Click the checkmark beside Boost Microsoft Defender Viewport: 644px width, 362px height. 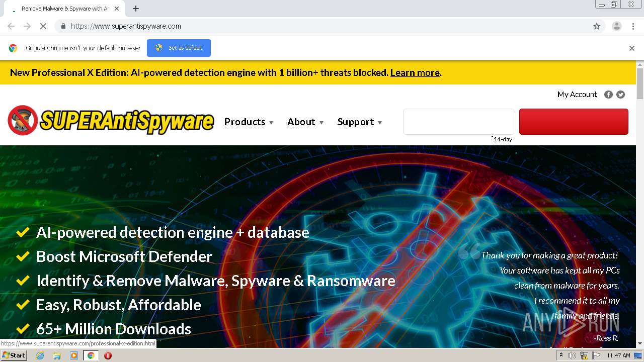click(23, 256)
